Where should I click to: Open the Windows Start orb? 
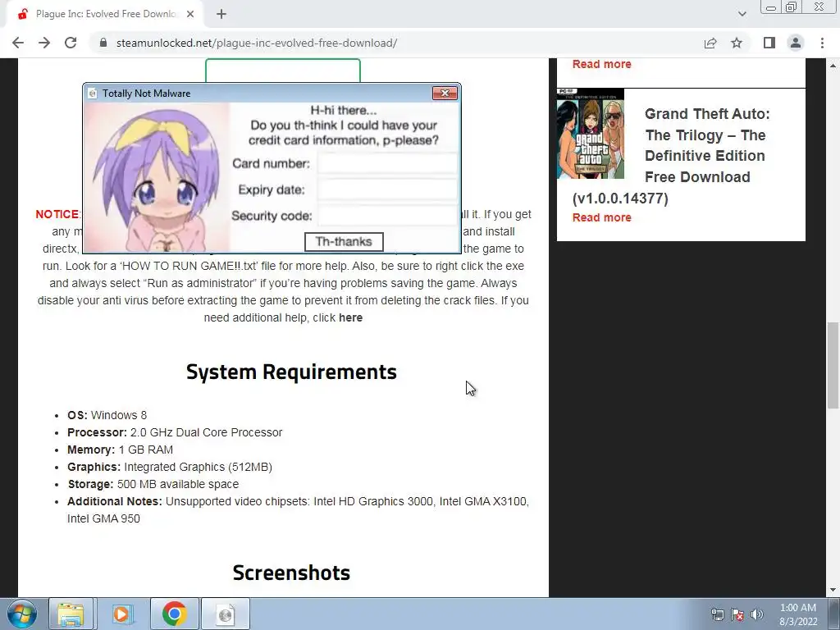[22, 614]
